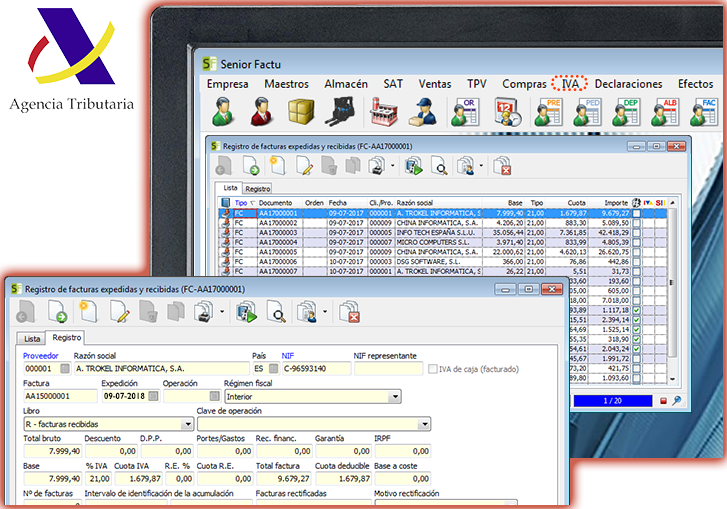
Task: Click new document star icon in list window
Action: point(278,166)
